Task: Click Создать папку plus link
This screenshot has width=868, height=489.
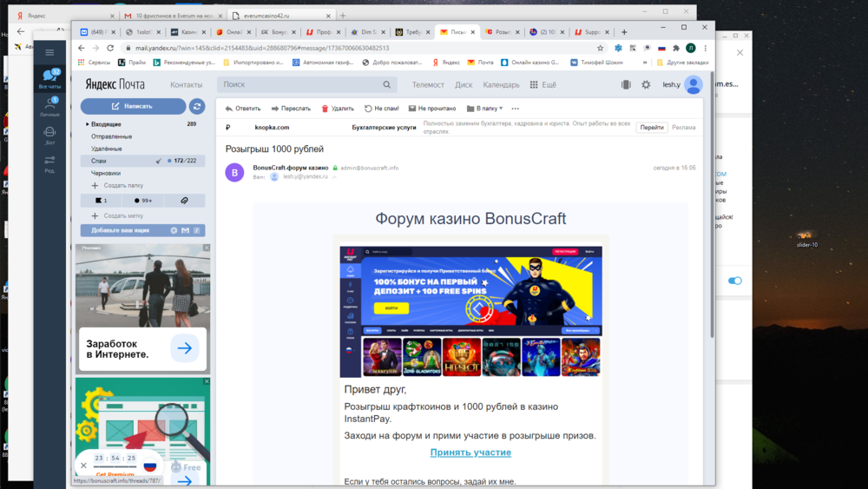Action: [x=117, y=186]
